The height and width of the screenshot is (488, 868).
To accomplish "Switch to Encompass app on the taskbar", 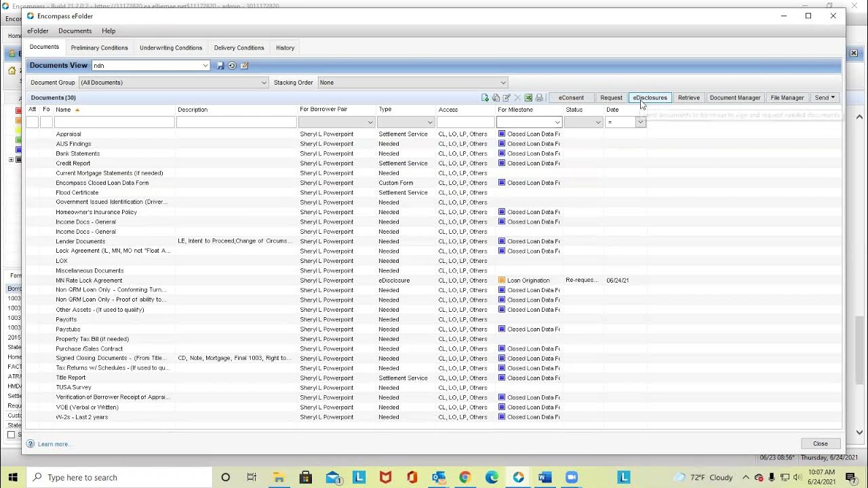I will click(x=518, y=477).
